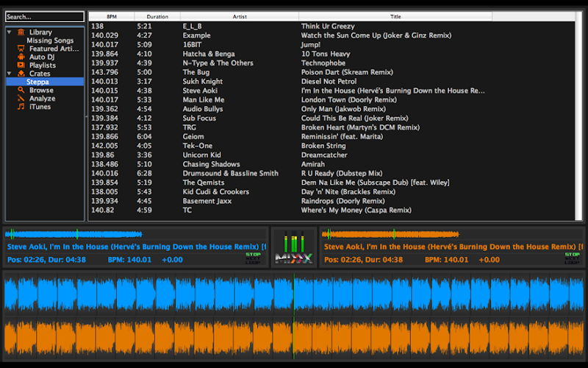Open Missing Songs under Library
Viewport: 588px width, 368px height.
pos(50,40)
